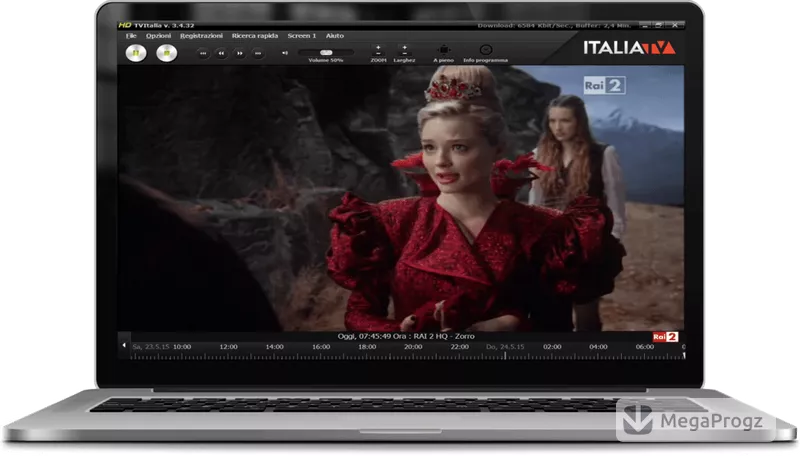Maximize the TVItalia window

pyautogui.click(x=659, y=25)
